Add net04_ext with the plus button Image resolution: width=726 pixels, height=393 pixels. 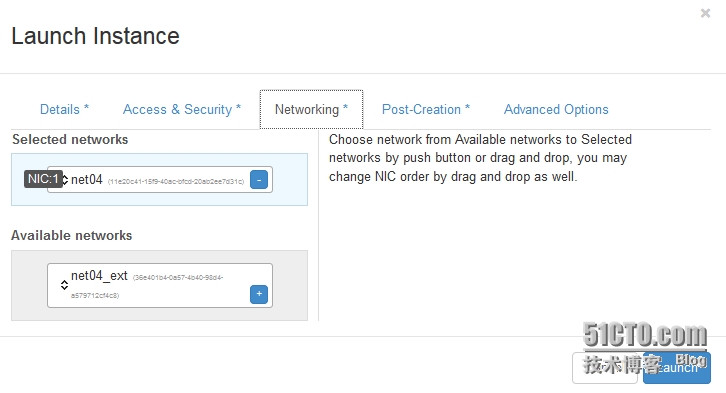click(259, 294)
